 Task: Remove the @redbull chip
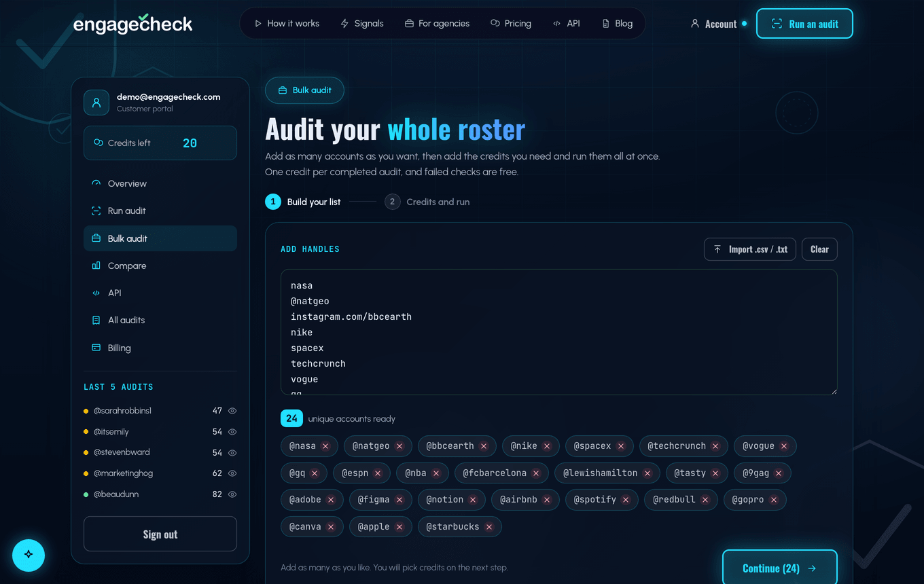(x=705, y=500)
